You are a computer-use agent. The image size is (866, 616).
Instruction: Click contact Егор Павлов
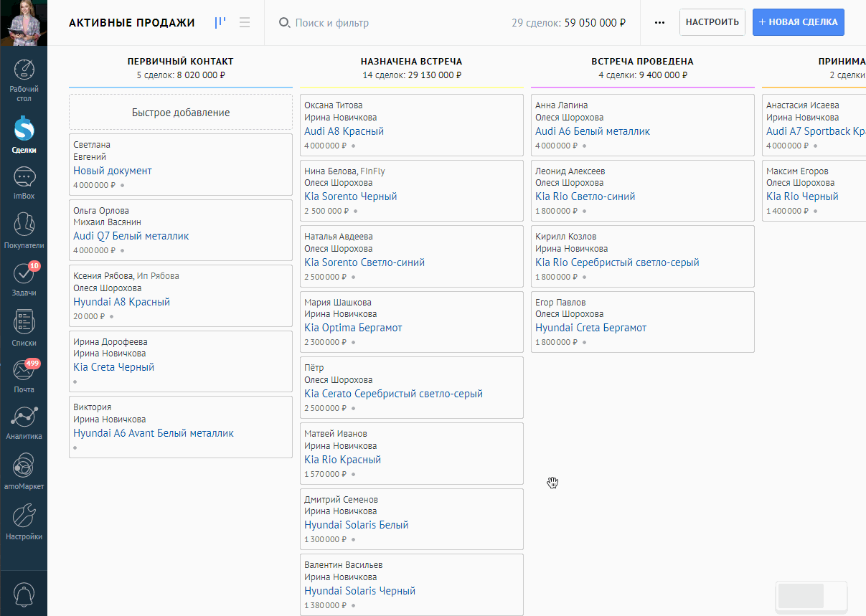[560, 303]
